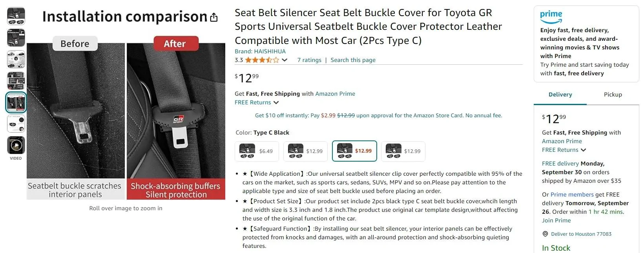Click the Prime logo
Viewport: 644px width, 253px height.
point(551,16)
